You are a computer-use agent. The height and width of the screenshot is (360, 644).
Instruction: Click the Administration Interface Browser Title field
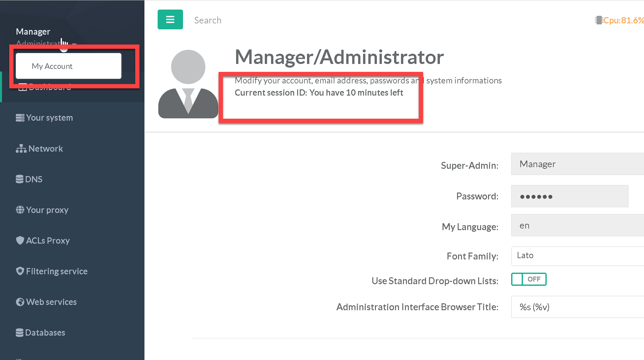(577, 307)
